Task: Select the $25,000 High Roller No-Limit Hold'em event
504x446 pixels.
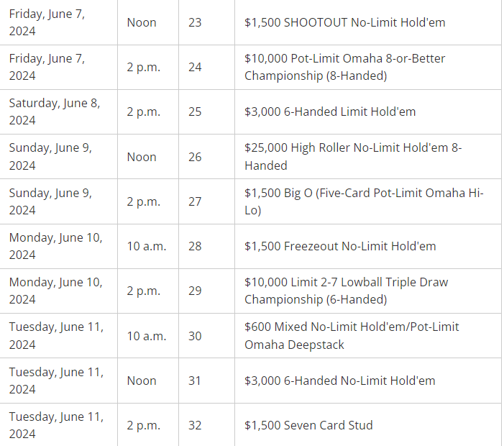Action: point(352,156)
